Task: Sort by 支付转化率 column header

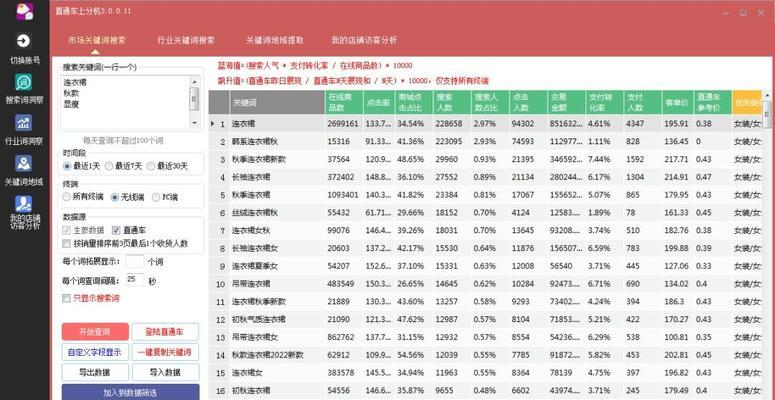Action: tap(604, 103)
